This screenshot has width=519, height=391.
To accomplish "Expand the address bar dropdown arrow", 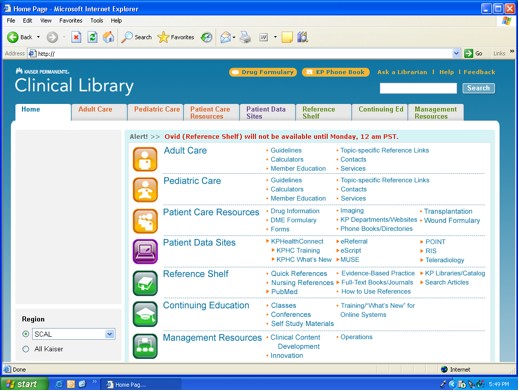I will pyautogui.click(x=456, y=53).
